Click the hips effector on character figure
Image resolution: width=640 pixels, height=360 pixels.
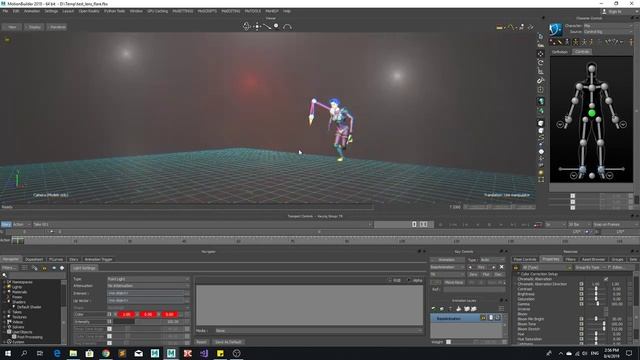coord(592,113)
